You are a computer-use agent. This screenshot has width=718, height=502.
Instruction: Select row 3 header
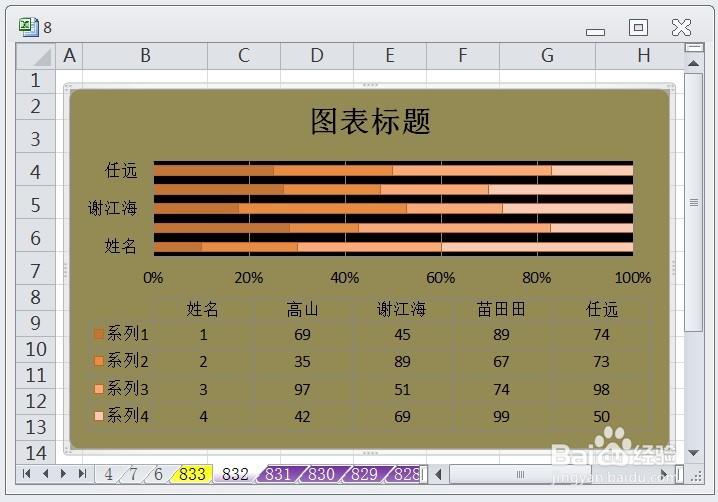[36, 136]
